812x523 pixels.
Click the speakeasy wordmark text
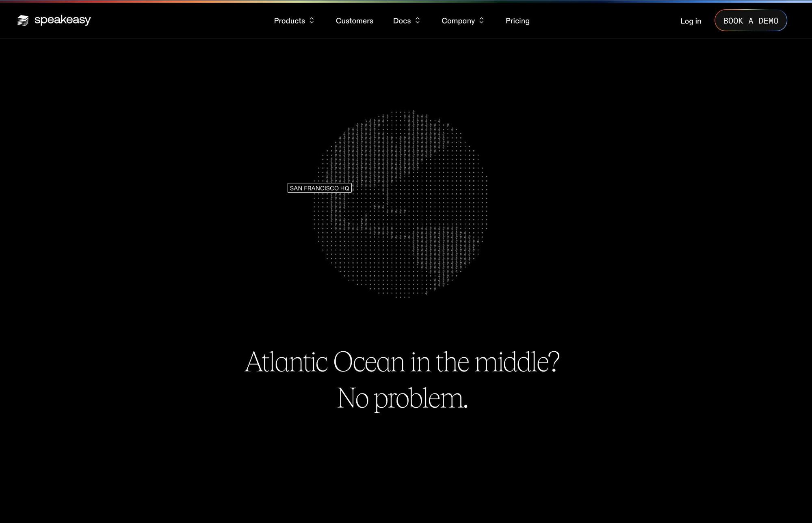(63, 19)
